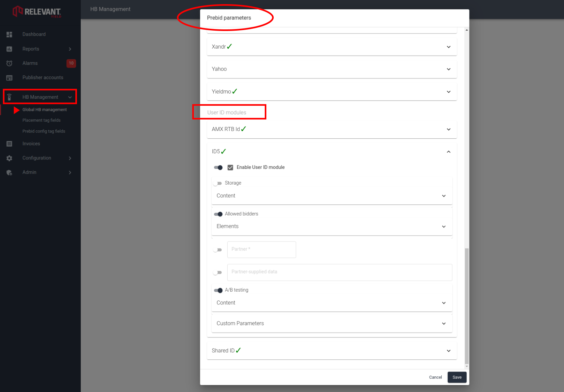
Task: Toggle the A/B testing switch
Action: [218, 290]
